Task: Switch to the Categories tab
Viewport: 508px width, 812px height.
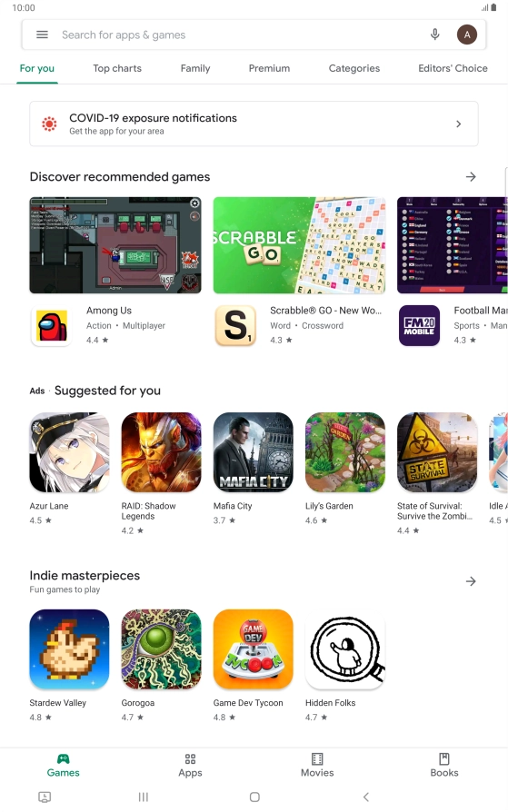Action: click(x=354, y=68)
